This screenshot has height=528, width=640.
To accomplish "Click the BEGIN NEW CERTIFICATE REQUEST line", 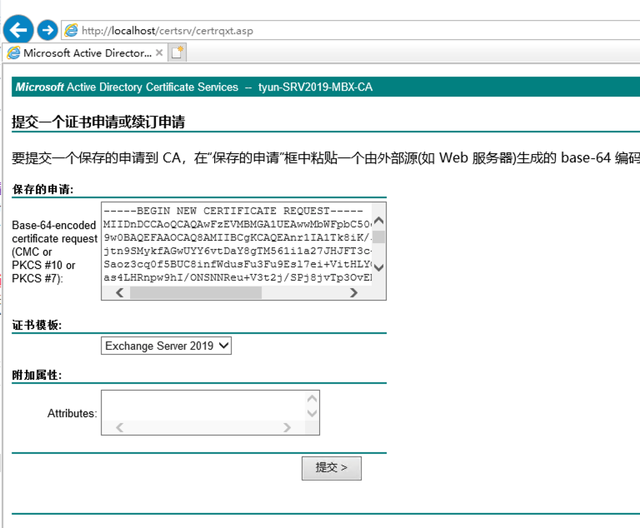I will 233,211.
